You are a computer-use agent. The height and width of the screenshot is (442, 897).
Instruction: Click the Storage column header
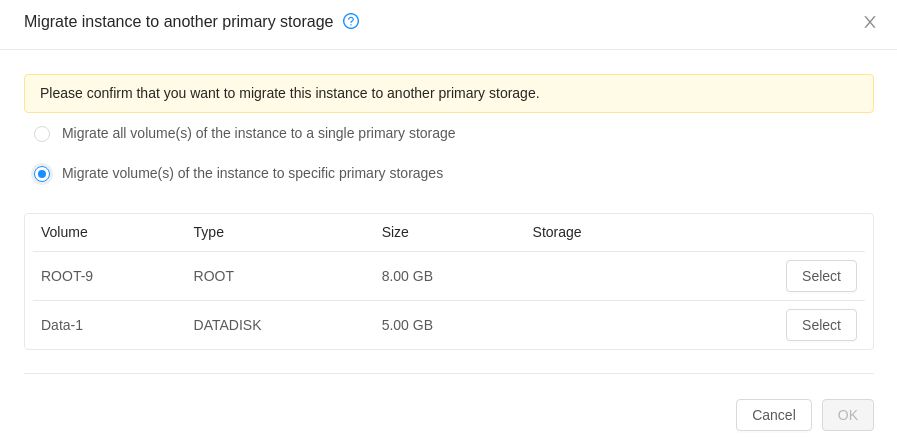[557, 232]
